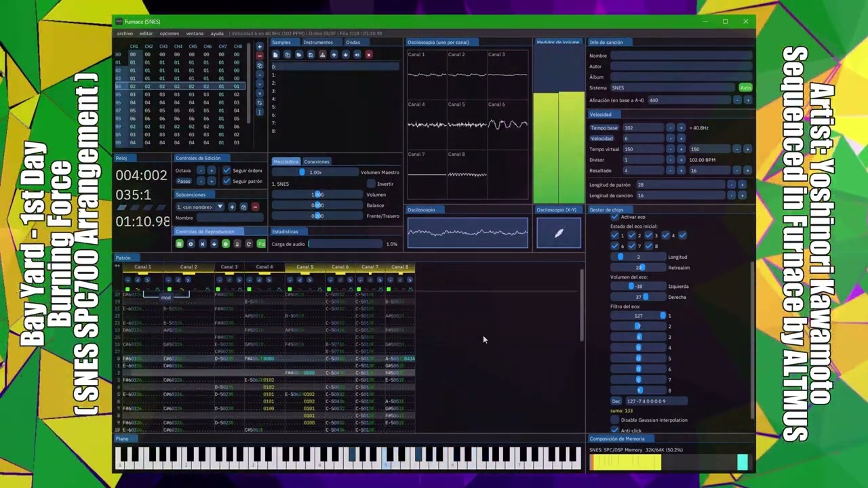Duplicate subsong icon
Viewport: 868px width, 488px height.
pyautogui.click(x=243, y=207)
